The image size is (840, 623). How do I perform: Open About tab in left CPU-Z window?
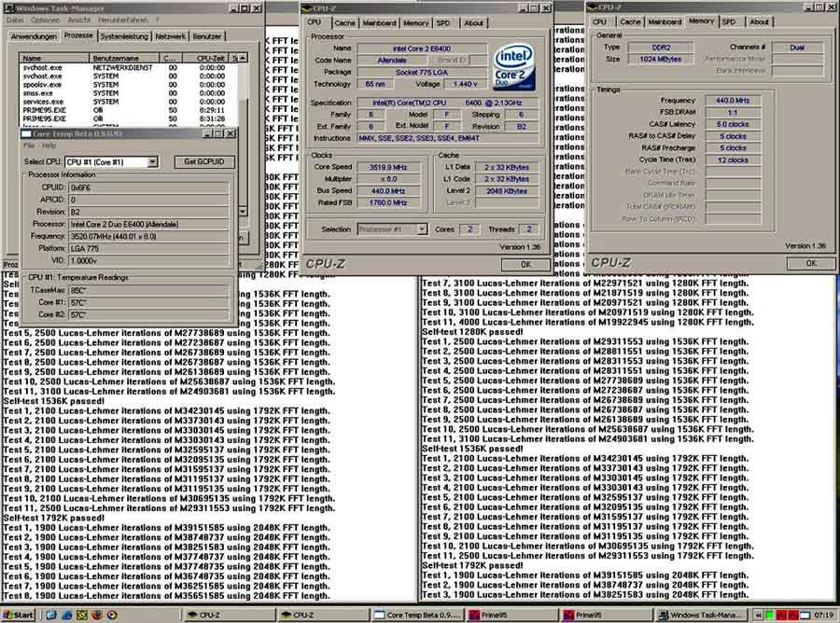473,23
